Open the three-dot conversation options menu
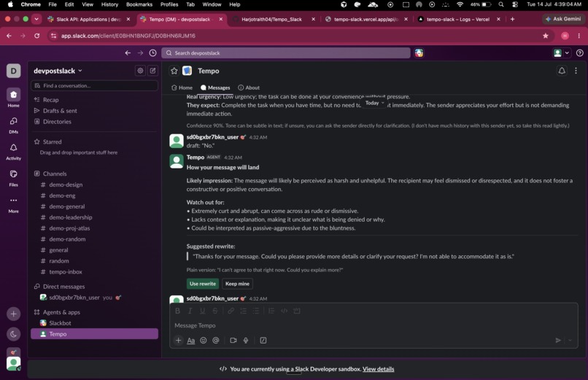 (x=576, y=71)
